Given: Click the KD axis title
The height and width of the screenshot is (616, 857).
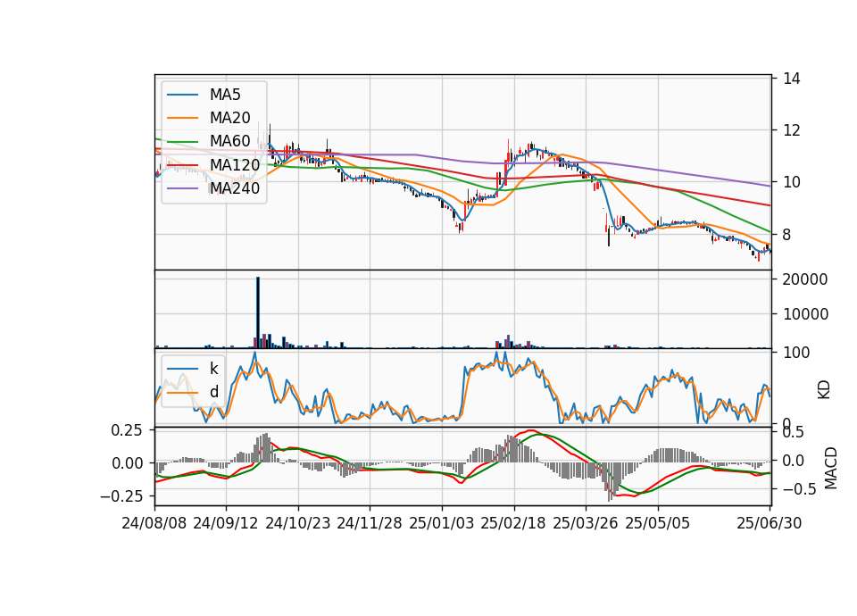Looking at the screenshot, I should tap(824, 390).
